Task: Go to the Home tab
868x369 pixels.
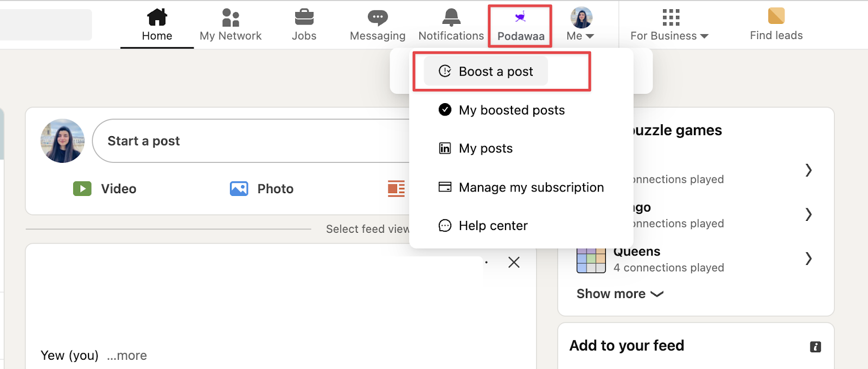Action: coord(157,25)
